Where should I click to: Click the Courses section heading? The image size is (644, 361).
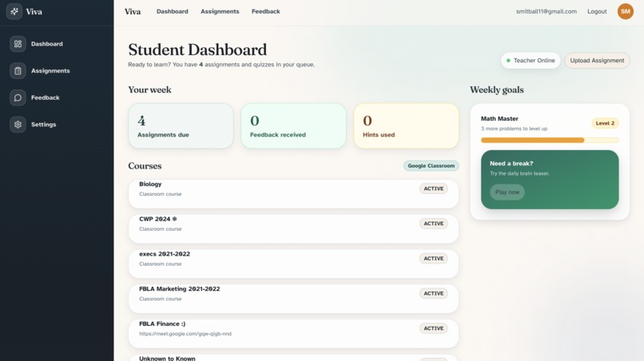tap(145, 166)
